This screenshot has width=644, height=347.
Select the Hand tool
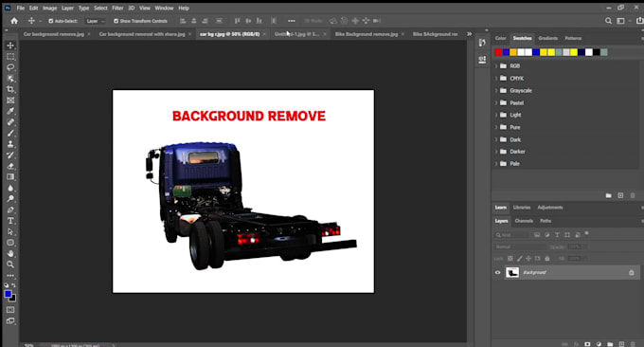click(x=10, y=254)
